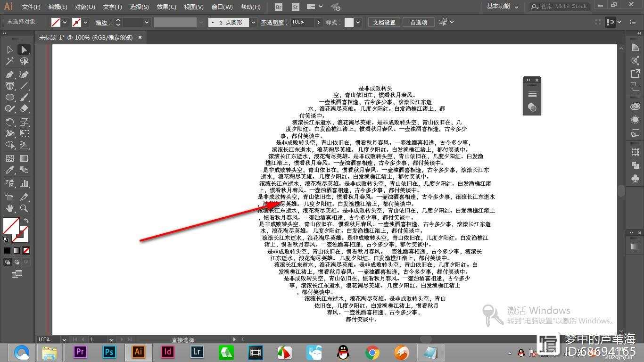Open the 对象(O) menu
The image size is (644, 362).
[85, 7]
